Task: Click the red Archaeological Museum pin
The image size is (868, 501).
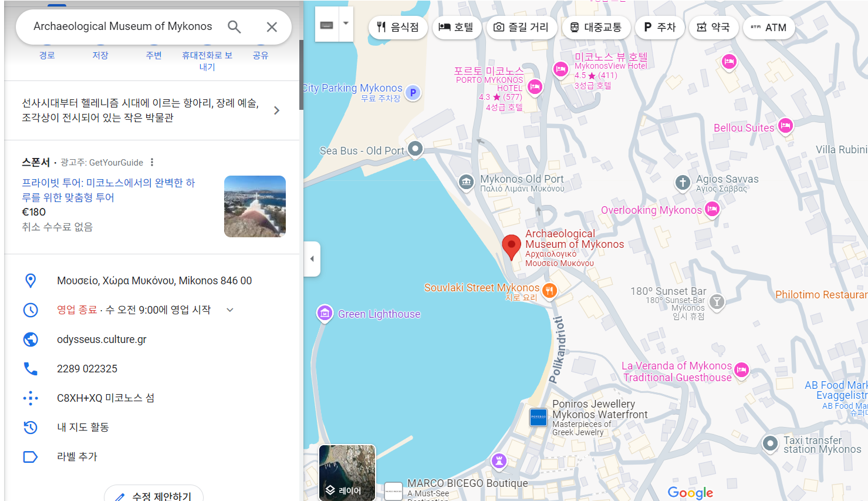Action: 512,247
